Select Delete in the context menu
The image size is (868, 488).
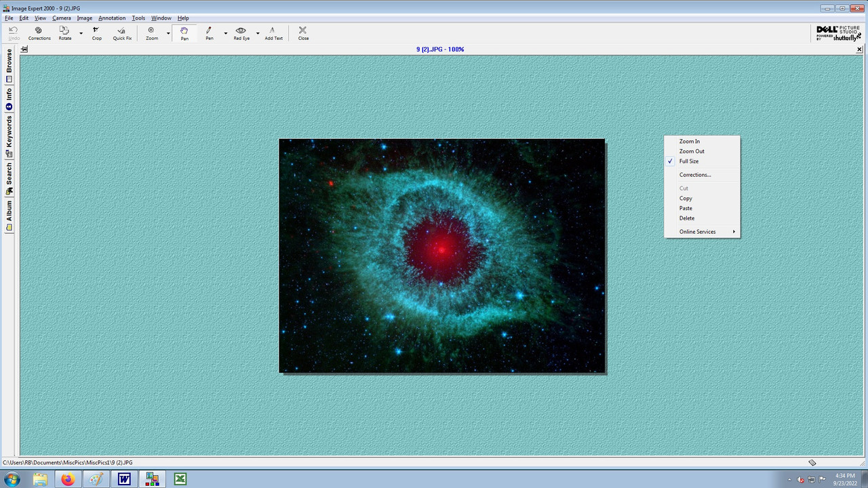702,218
